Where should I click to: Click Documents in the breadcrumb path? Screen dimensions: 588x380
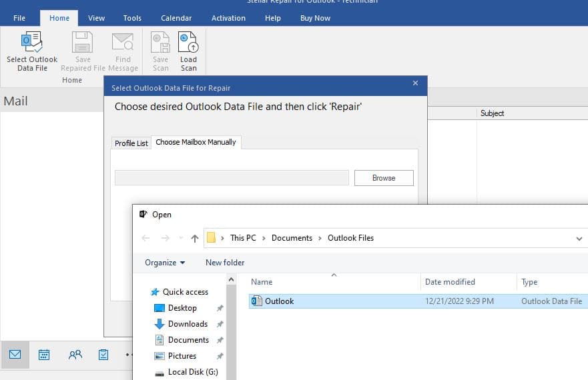tap(292, 238)
